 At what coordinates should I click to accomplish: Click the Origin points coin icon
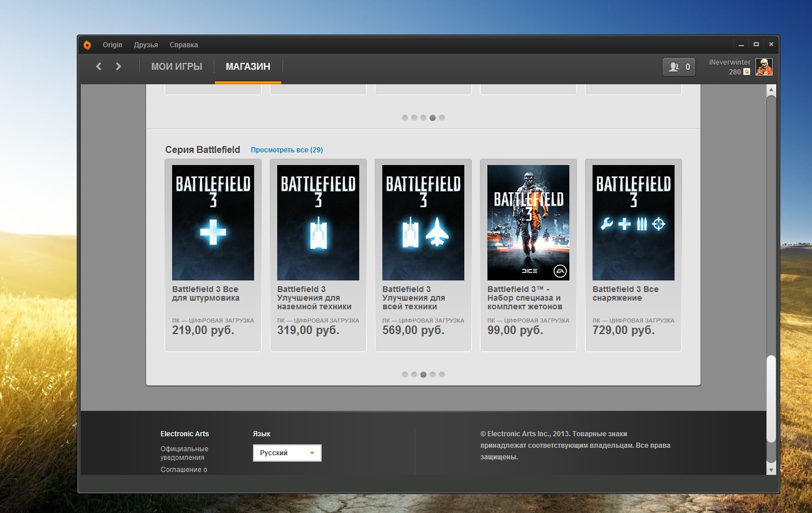[746, 72]
